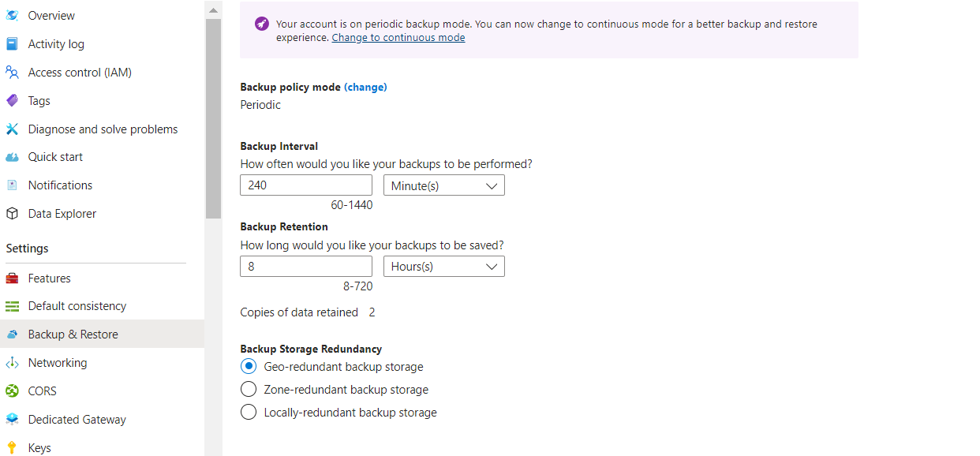The image size is (980, 456).
Task: Click the Notifications bell icon
Action: pyautogui.click(x=12, y=185)
